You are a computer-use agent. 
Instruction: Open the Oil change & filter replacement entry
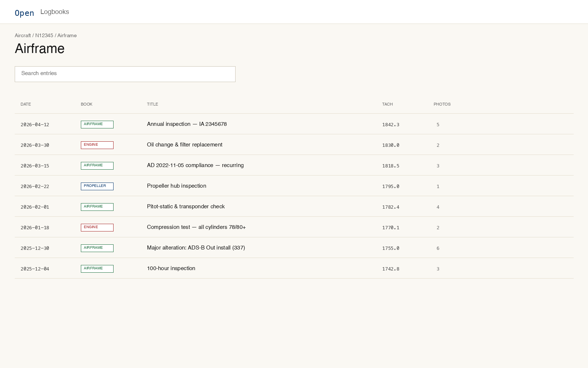[x=184, y=145]
